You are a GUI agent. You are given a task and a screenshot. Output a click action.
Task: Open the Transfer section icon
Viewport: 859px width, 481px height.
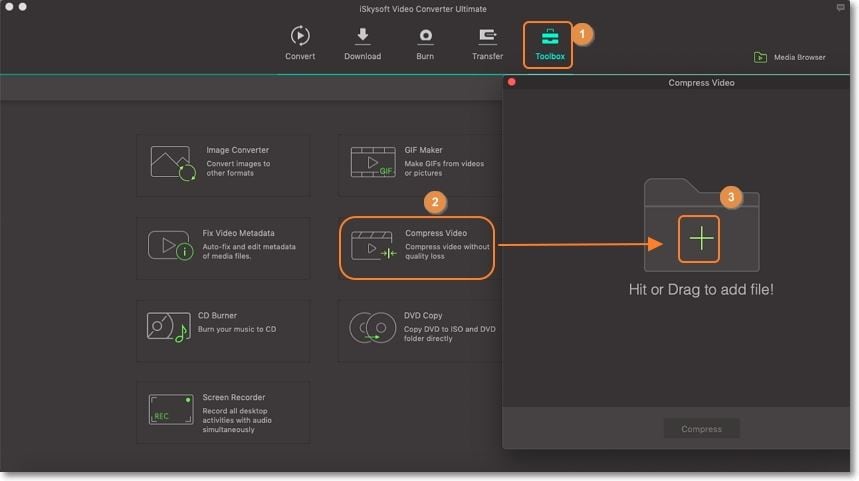coord(487,36)
